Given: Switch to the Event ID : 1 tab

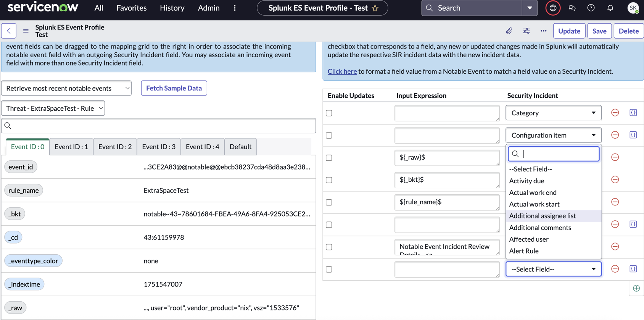Looking at the screenshot, I should click(x=71, y=147).
